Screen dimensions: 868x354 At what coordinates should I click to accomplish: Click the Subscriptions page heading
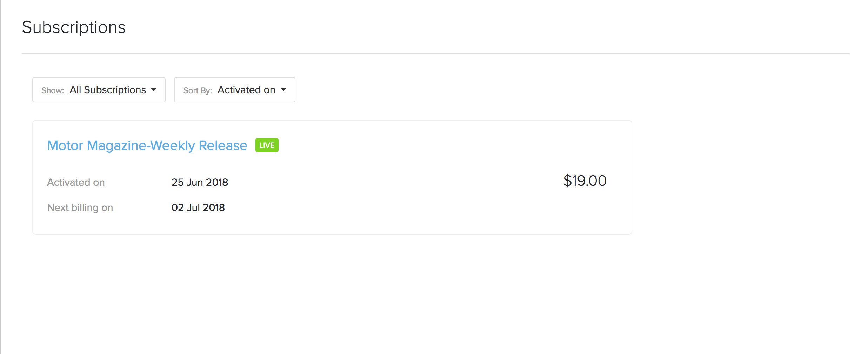[74, 27]
